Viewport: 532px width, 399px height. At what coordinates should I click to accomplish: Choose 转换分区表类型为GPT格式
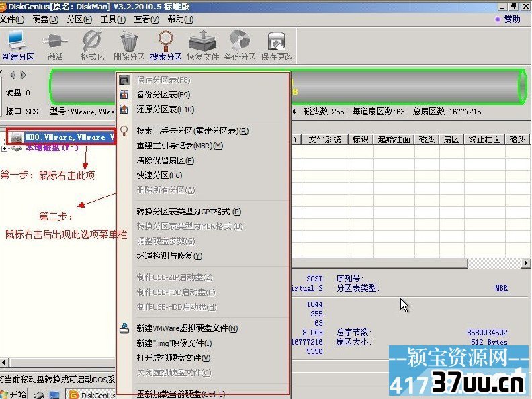(x=189, y=212)
